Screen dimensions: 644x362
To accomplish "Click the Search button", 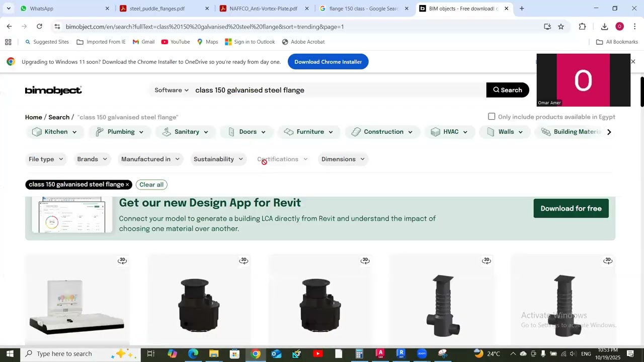I will (x=508, y=90).
